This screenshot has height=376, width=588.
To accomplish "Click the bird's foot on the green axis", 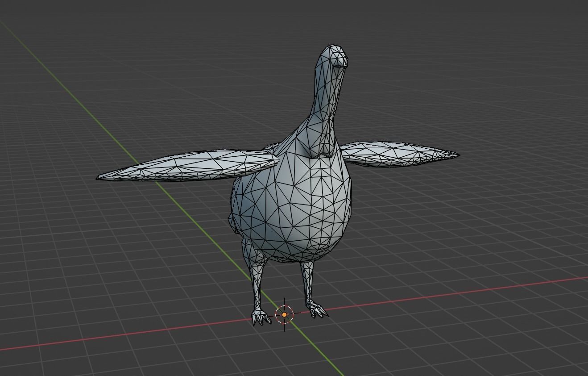I will [261, 317].
